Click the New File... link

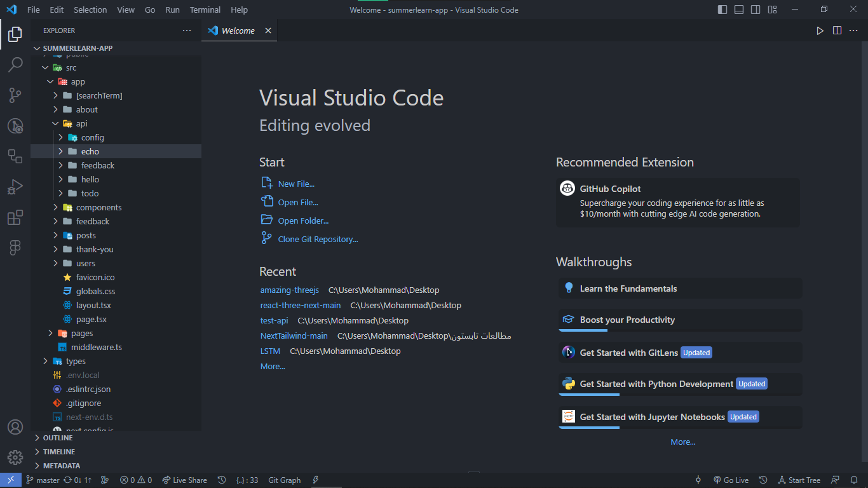[x=296, y=184]
